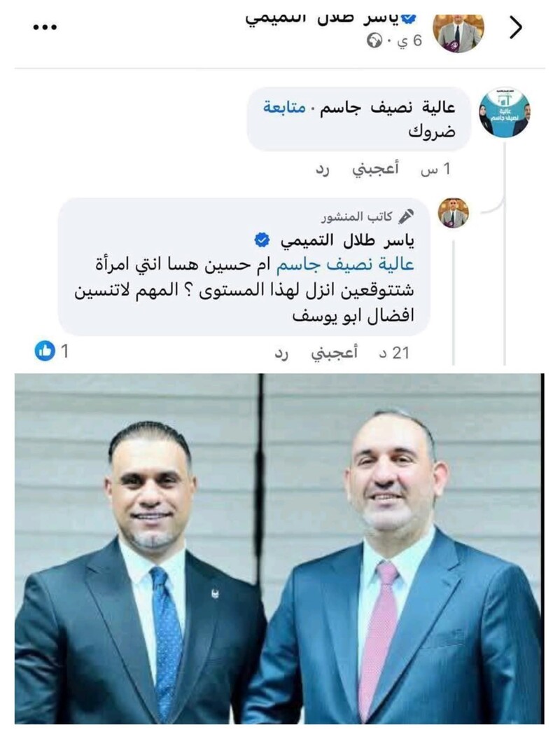
Task: Open mentioned name عالية نصيف جاسم in reply
Action: pyautogui.click(x=345, y=265)
